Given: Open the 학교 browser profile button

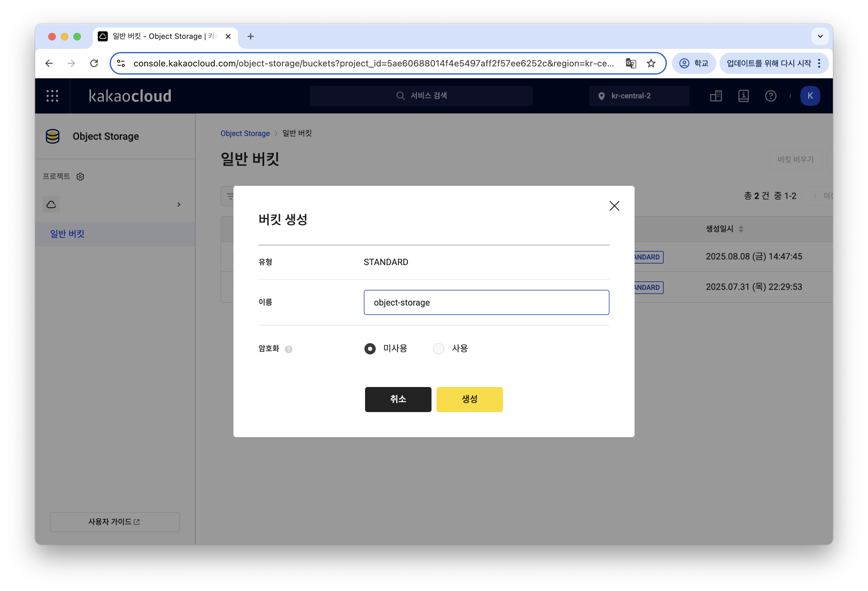Looking at the screenshot, I should (x=693, y=64).
